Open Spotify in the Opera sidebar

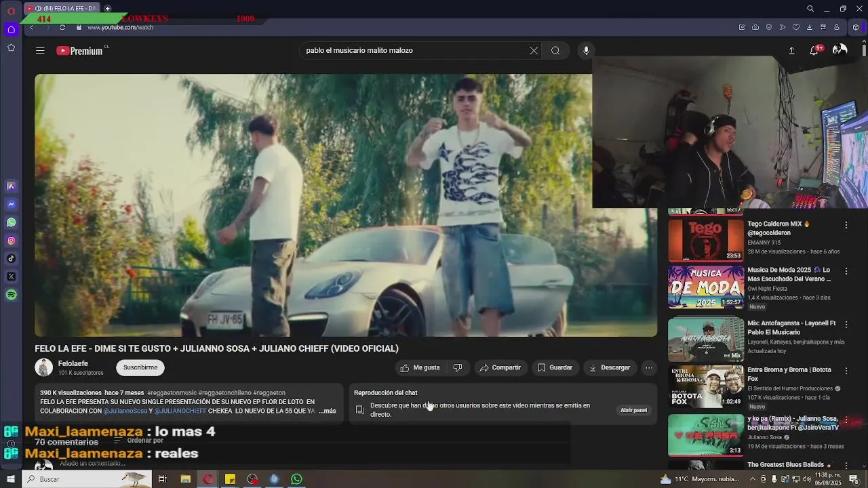click(11, 295)
